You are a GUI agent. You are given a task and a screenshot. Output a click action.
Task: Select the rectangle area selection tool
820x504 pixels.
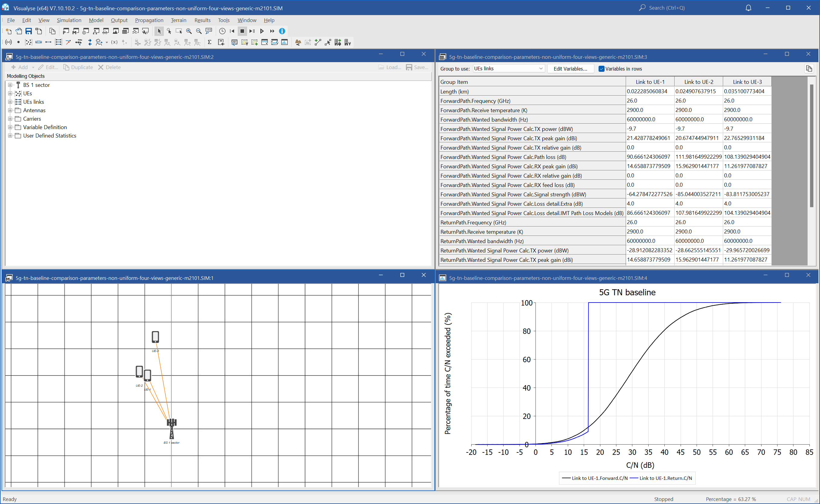[179, 31]
